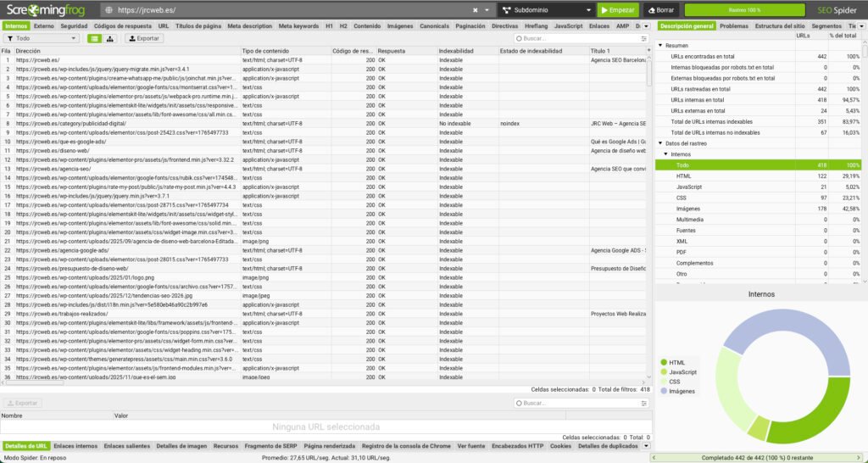The width and height of the screenshot is (868, 463).
Task: Open the Seguridad tab
Action: [x=74, y=26]
